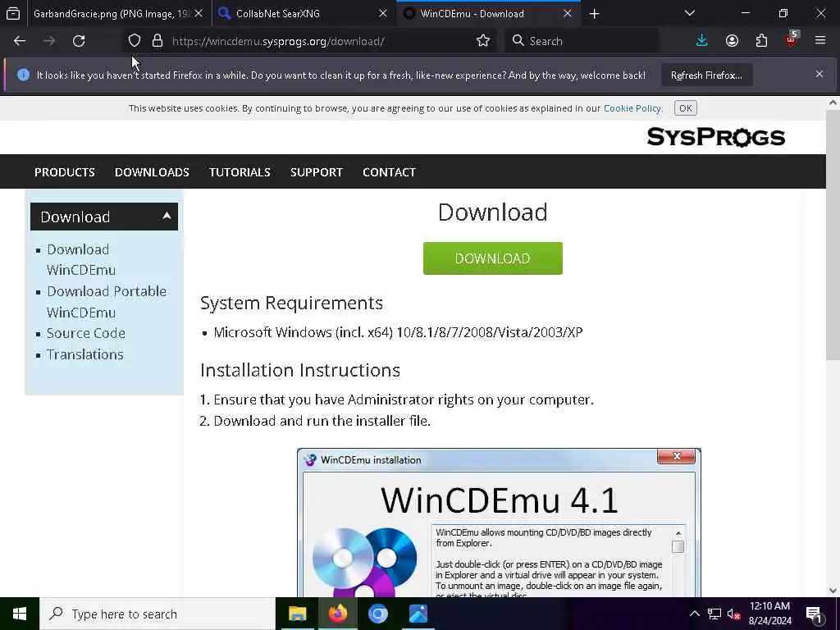840x630 pixels.
Task: Close the CollabNet SearXNG tab
Action: 383,13
